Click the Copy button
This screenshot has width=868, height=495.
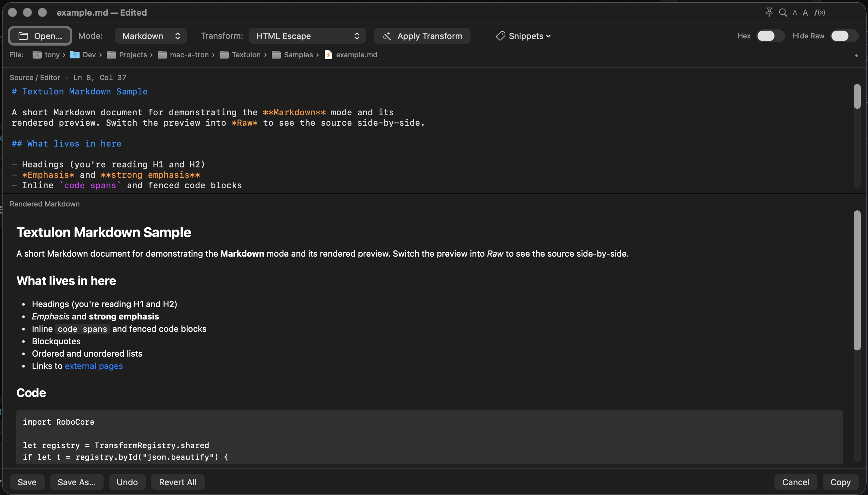tap(840, 482)
